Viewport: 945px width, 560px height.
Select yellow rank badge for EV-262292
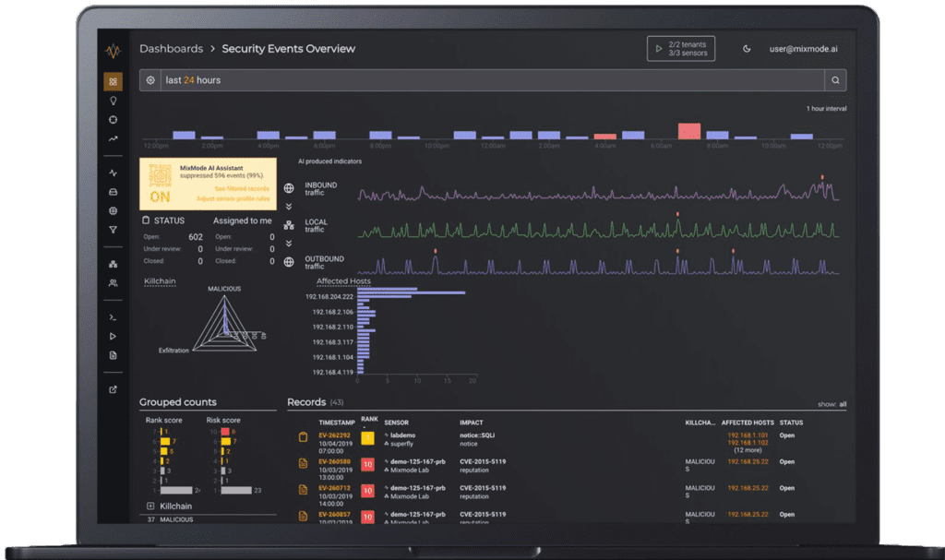[x=367, y=437]
